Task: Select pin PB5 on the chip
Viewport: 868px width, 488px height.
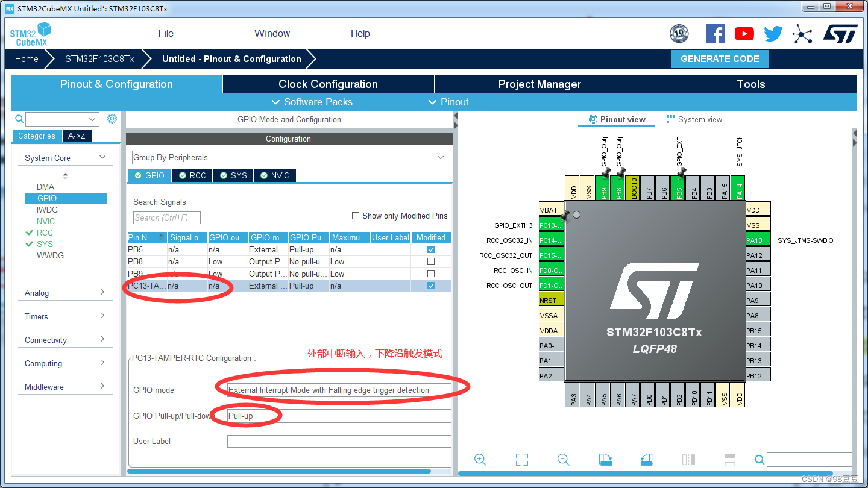Action: pyautogui.click(x=679, y=189)
